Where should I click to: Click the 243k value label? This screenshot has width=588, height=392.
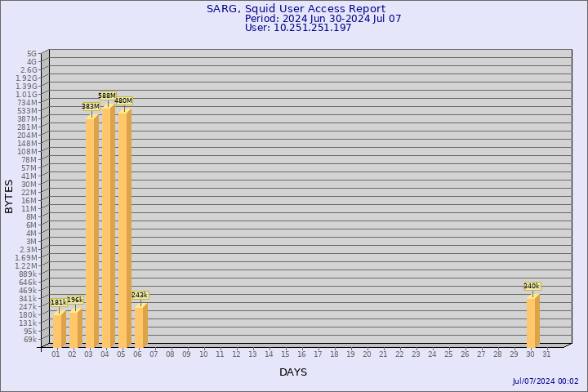click(140, 295)
